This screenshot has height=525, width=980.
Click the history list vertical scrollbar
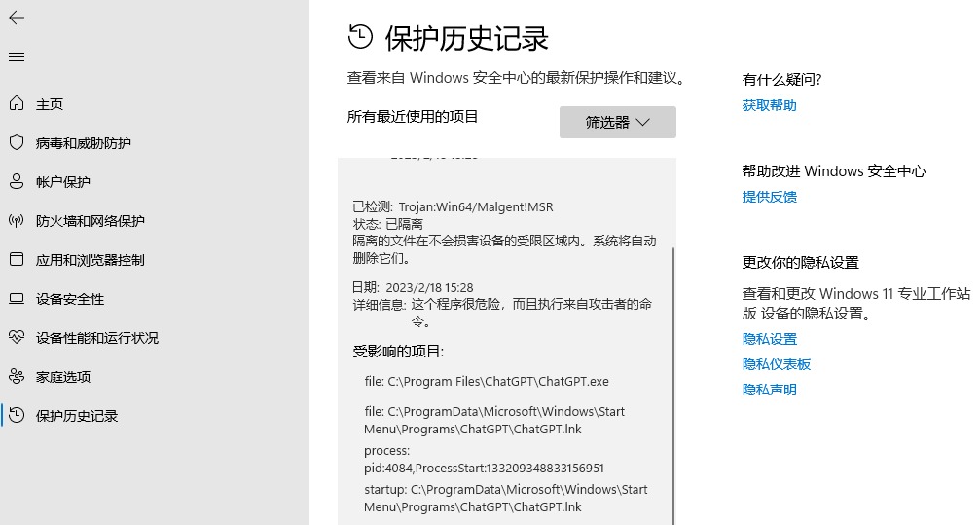pos(673,385)
